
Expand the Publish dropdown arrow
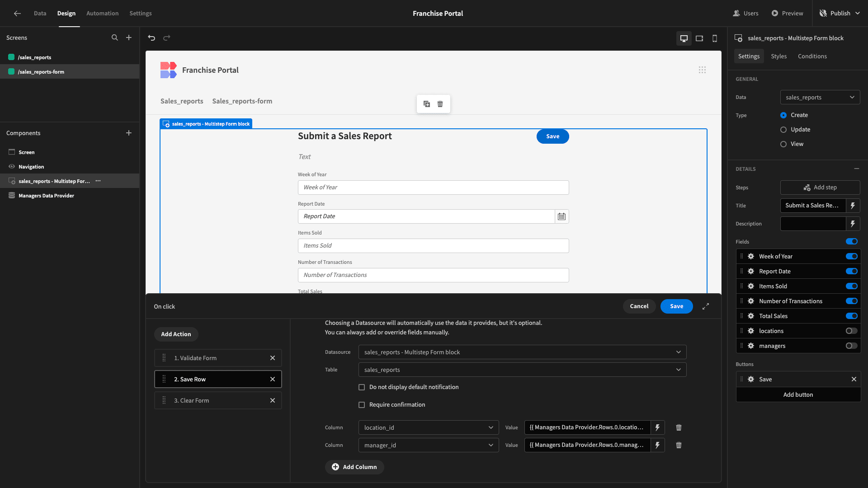[x=858, y=14]
